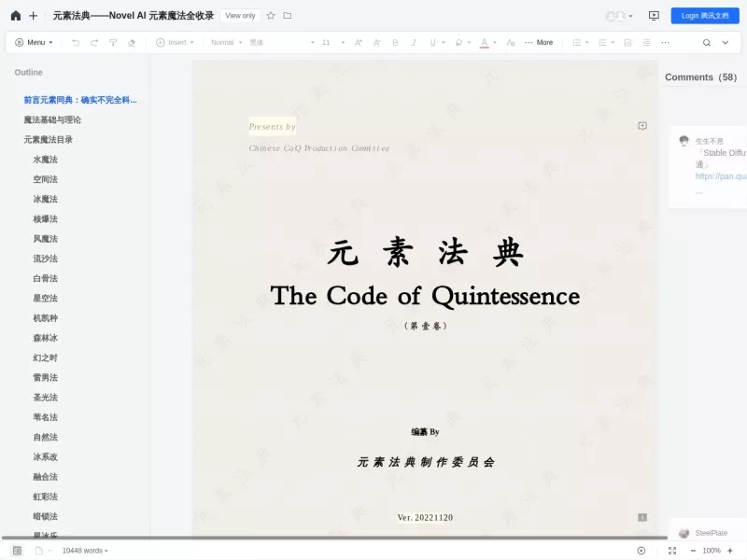Increase font size
This screenshot has height=560, width=747.
click(x=359, y=42)
